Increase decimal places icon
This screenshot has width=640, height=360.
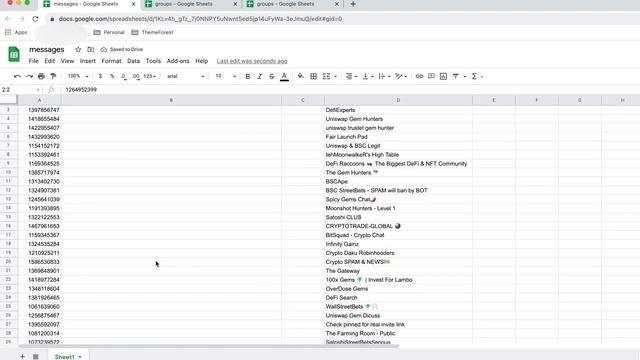pos(136,76)
